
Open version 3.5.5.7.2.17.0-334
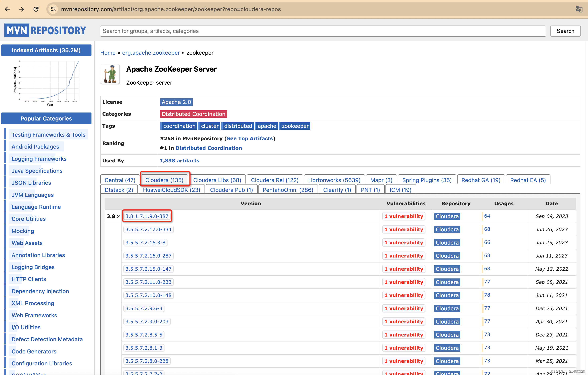[148, 229]
